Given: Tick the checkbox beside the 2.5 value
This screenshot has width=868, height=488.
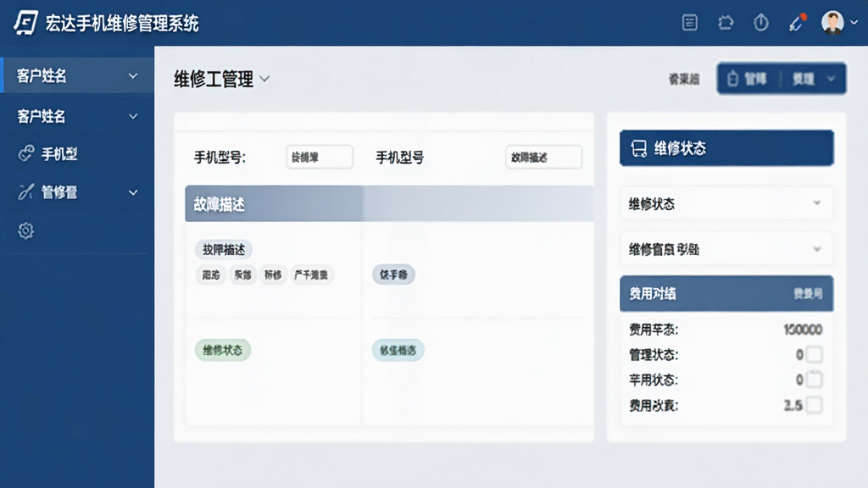Looking at the screenshot, I should click(815, 405).
